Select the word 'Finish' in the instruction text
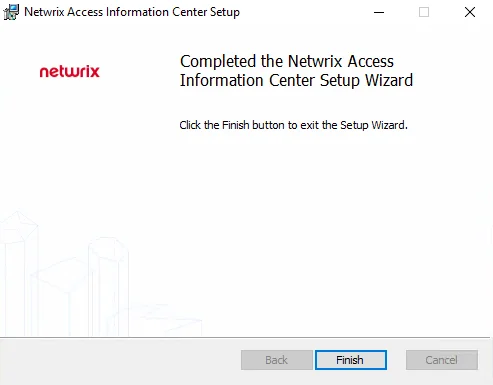 (236, 125)
